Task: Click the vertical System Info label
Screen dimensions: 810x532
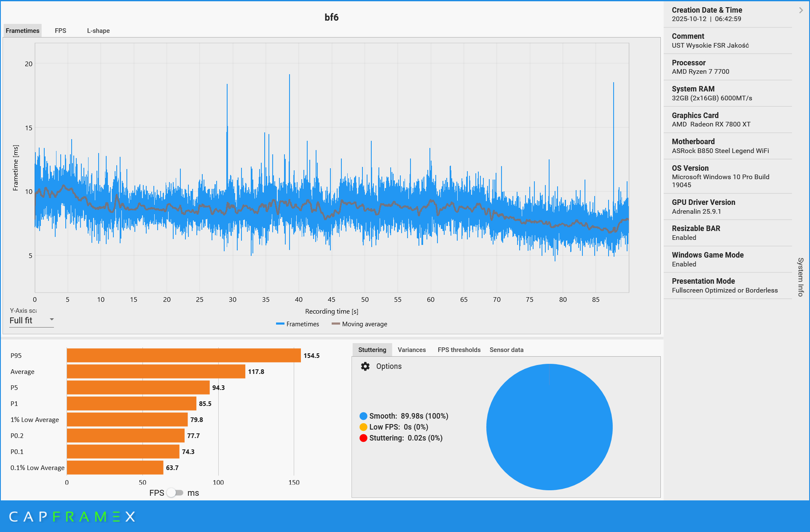Action: pos(800,277)
